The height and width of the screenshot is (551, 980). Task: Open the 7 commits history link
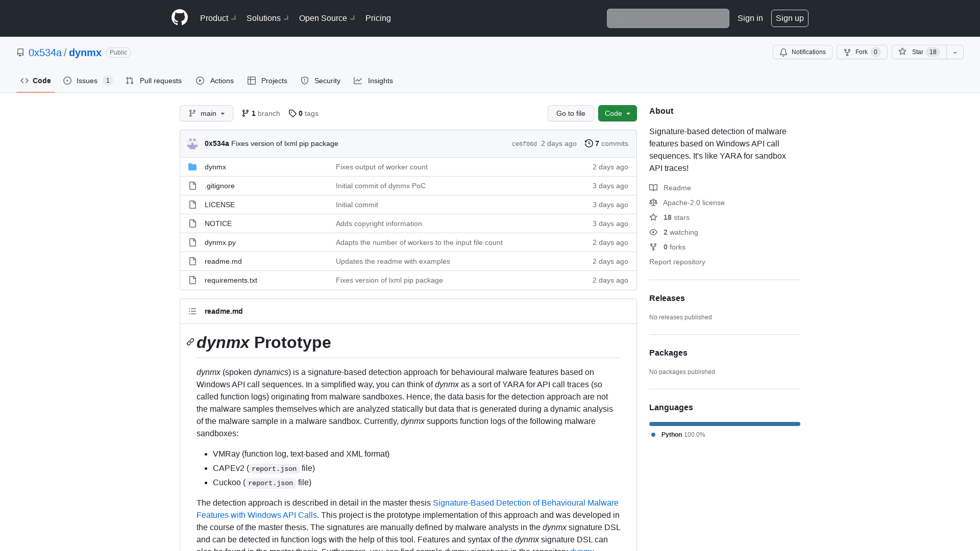click(606, 143)
